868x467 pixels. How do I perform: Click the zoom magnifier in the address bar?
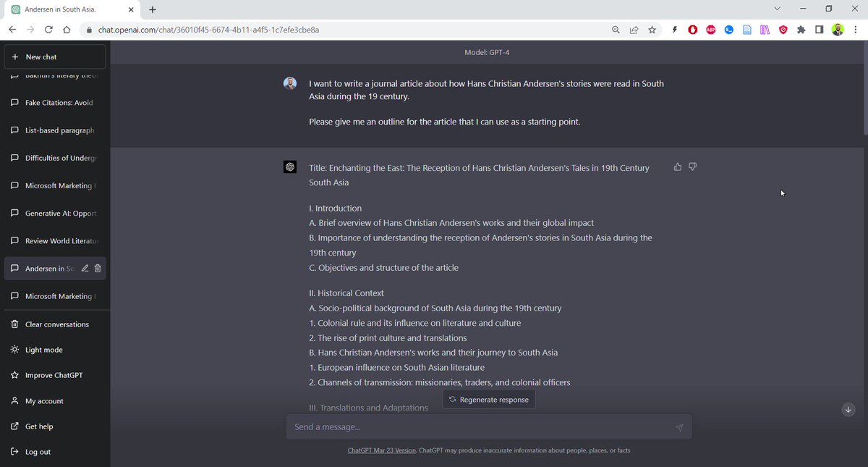616,30
